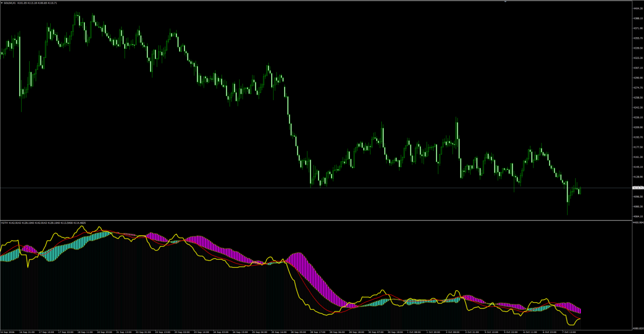Screen dimensions: 644x334
Task: Click the GOLD#,H1 chart title text
Action: point(10,3)
